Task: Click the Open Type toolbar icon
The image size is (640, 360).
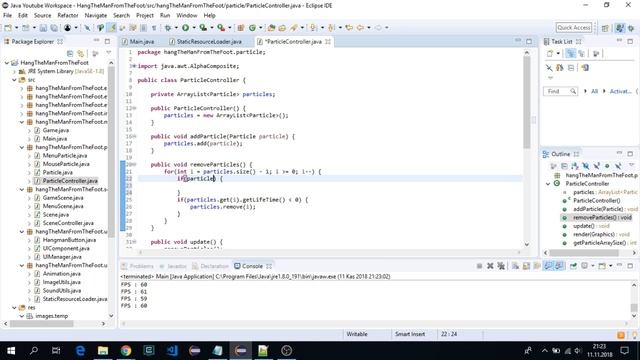Action: 271,28
